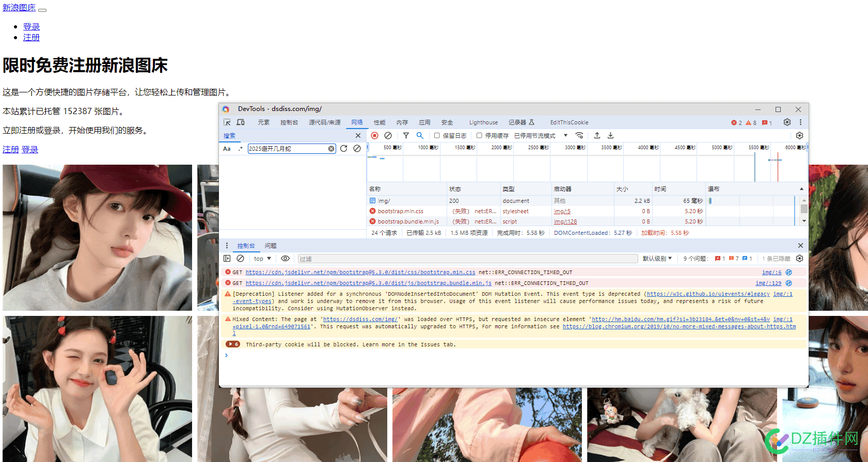Enable the 保留日志 checkbox
The width and height of the screenshot is (868, 462).
point(437,135)
